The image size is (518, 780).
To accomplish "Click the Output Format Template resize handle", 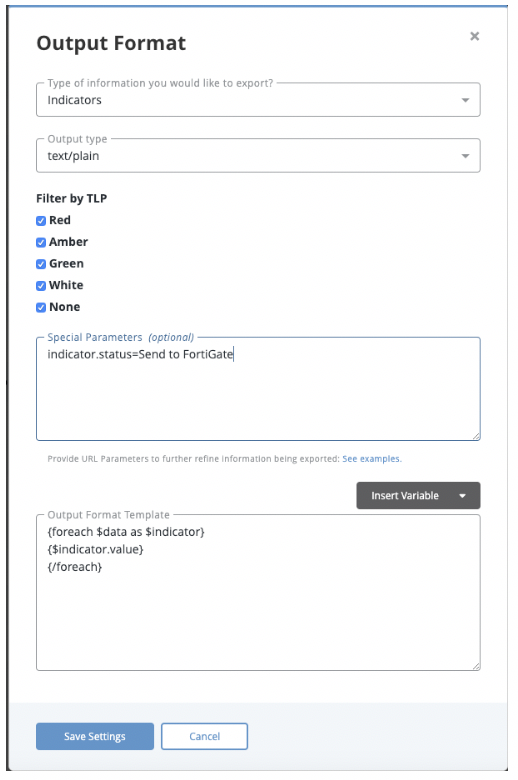I will pyautogui.click(x=476, y=666).
